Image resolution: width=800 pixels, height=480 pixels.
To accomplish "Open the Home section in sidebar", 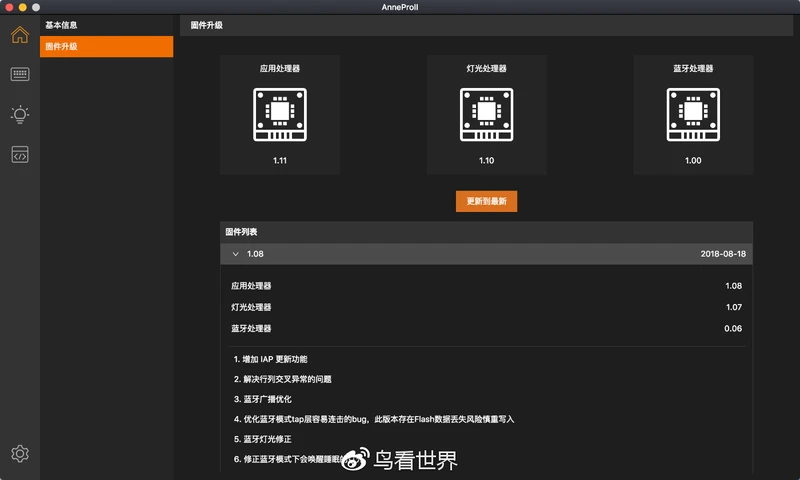I will coord(20,35).
